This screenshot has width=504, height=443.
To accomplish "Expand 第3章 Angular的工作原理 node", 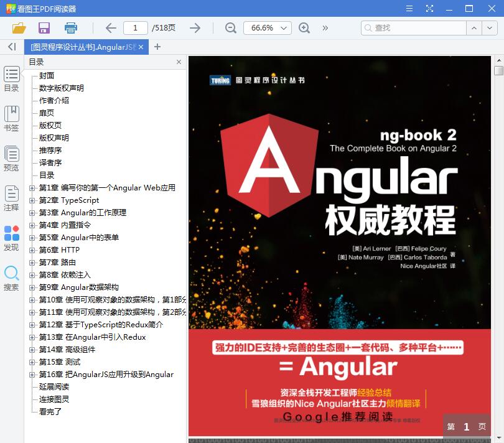I will coord(32,213).
